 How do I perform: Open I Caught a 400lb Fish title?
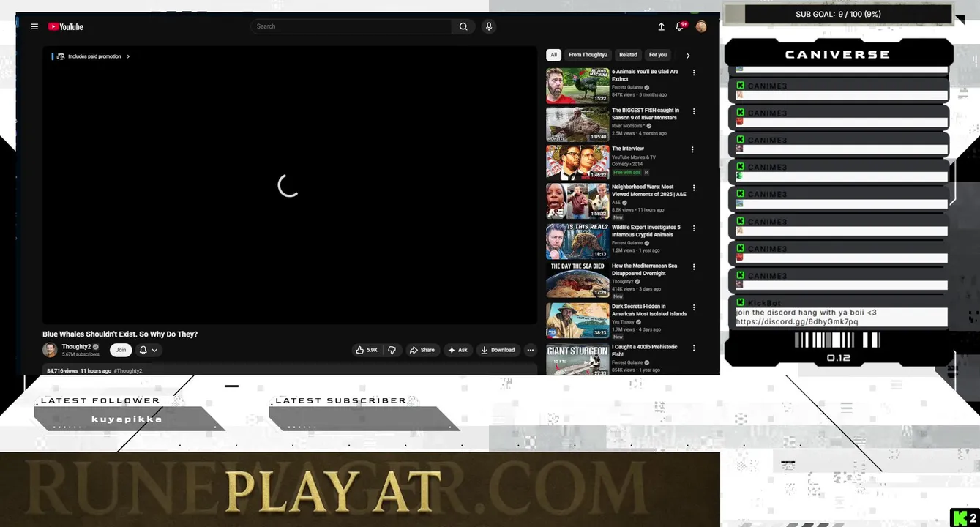[645, 351]
